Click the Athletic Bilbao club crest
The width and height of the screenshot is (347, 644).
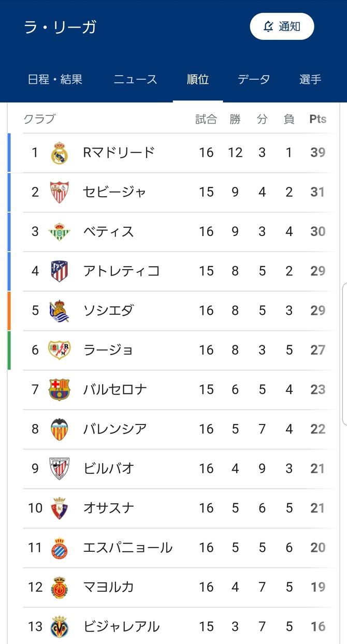59,469
